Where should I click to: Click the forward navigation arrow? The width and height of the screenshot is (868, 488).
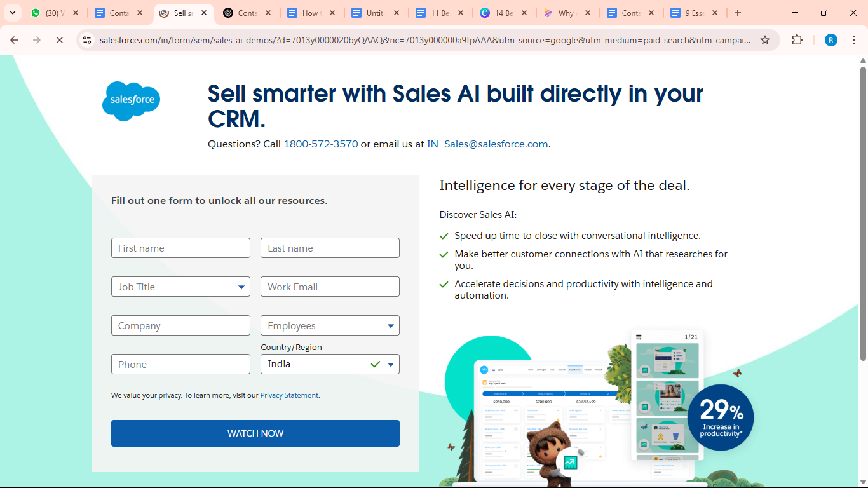36,39
